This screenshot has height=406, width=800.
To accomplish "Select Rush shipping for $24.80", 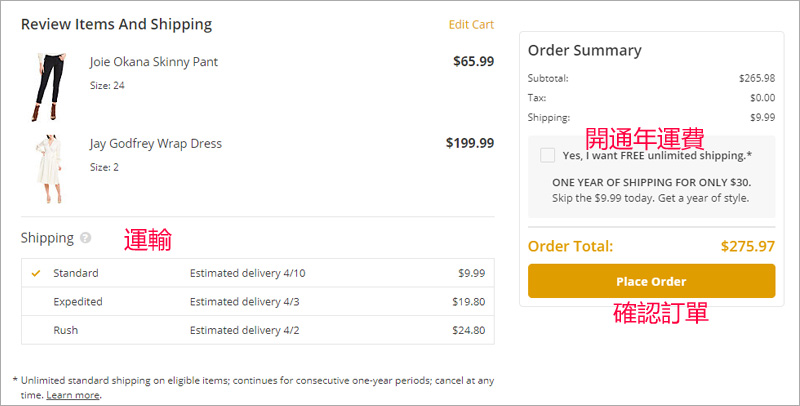I will coord(66,330).
